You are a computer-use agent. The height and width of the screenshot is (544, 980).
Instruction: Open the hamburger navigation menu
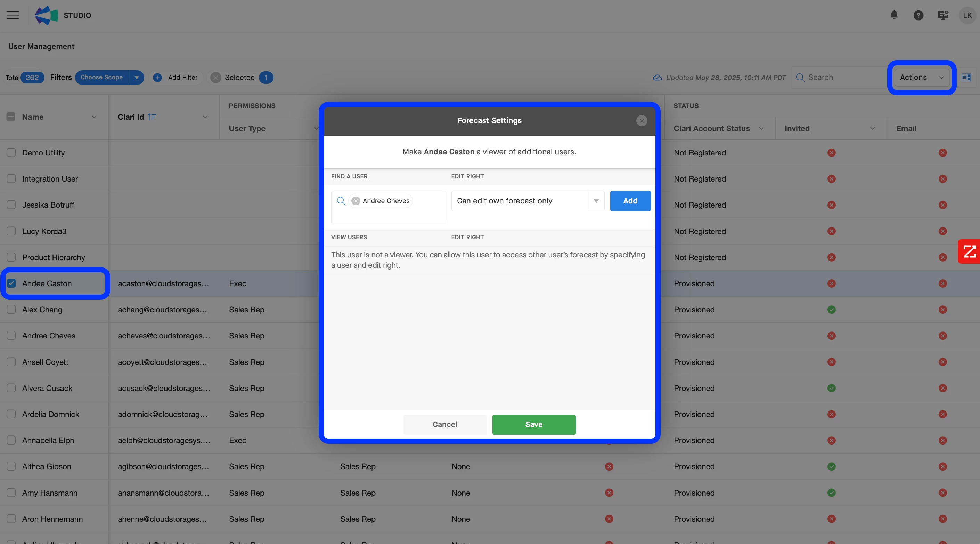tap(13, 15)
